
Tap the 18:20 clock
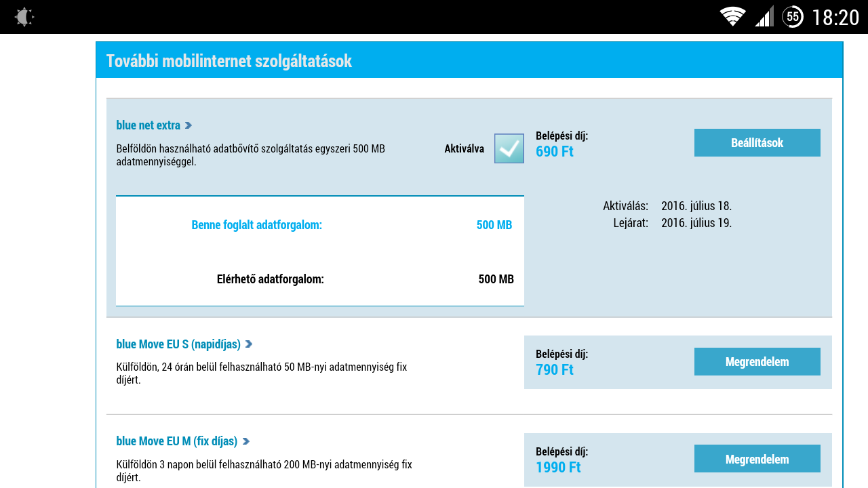(835, 17)
